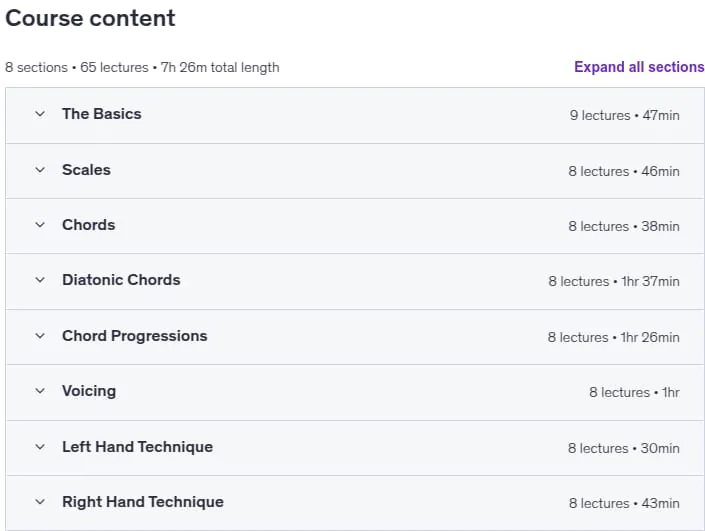Select the Chord Progressions title
Screen dimensions: 705x531
134,336
